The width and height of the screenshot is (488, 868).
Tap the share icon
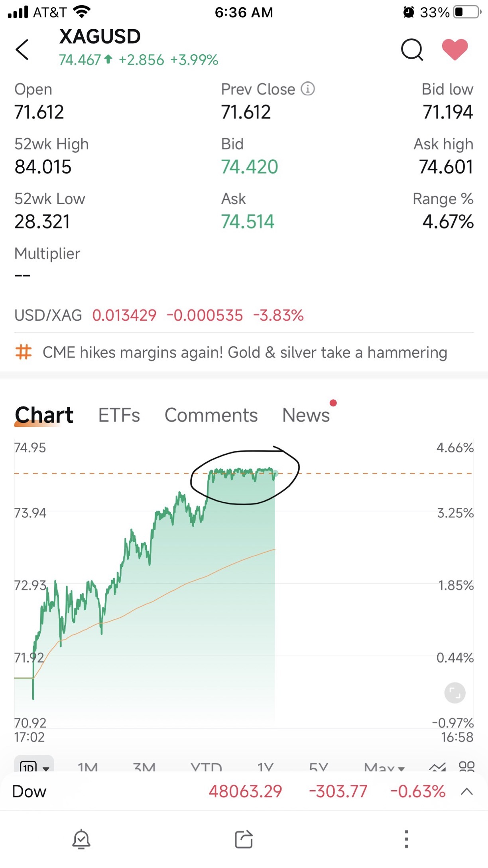[x=244, y=839]
